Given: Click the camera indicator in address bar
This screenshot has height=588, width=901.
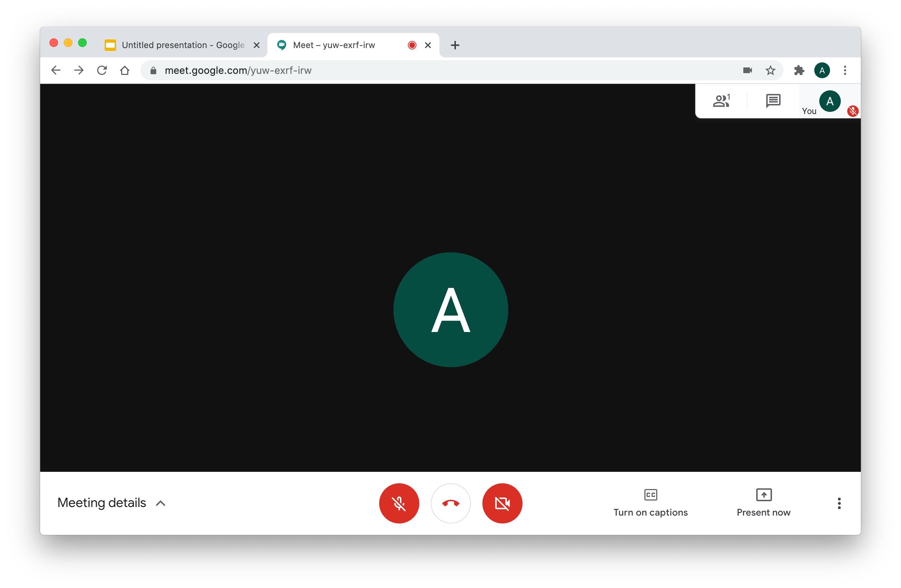Looking at the screenshot, I should pos(747,70).
